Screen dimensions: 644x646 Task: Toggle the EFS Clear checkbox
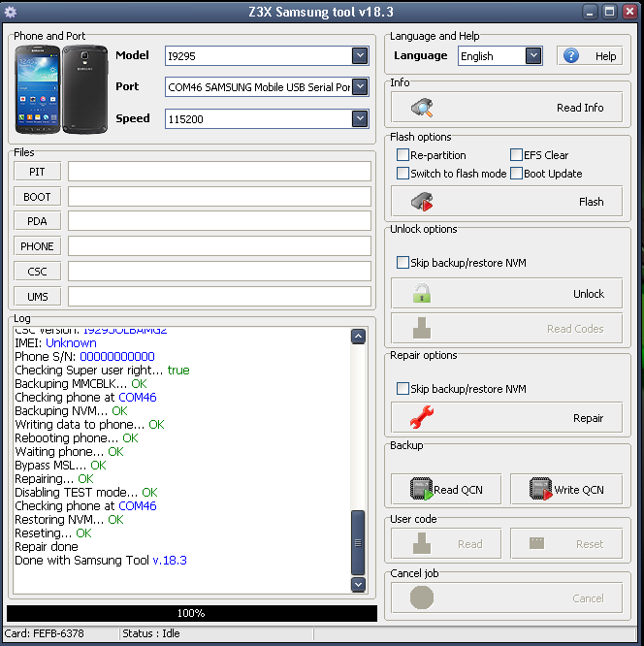pos(516,155)
